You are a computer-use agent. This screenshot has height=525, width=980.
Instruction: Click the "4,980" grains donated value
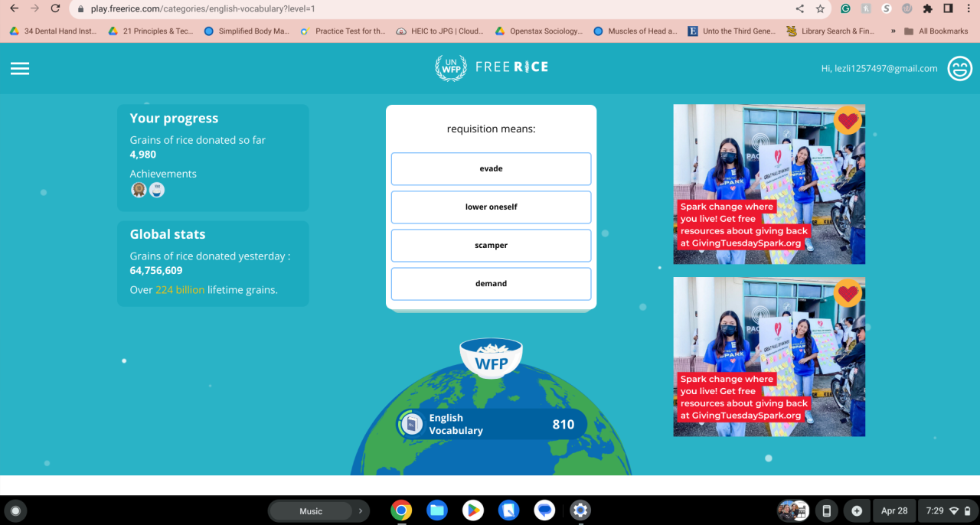[x=143, y=155]
